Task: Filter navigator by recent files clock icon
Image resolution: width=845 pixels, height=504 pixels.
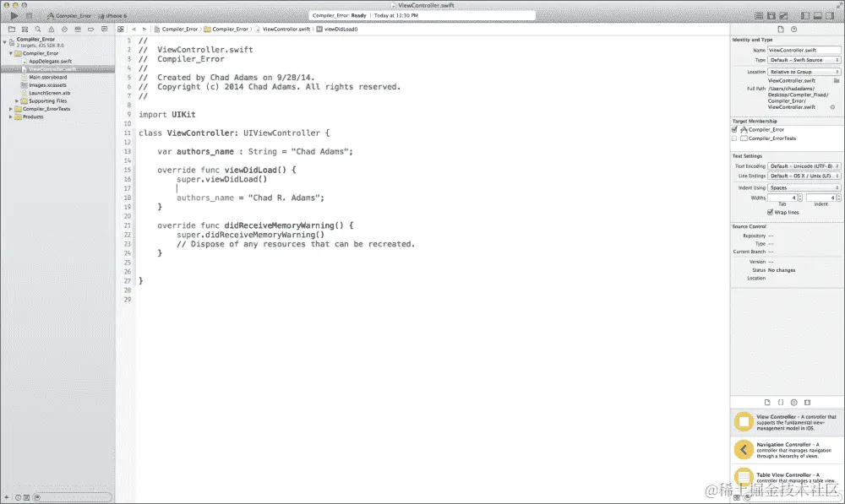Action: click(18, 497)
